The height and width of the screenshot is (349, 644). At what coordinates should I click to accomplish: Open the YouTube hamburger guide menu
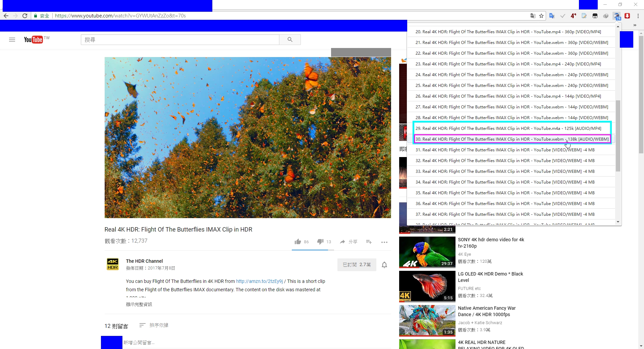point(12,40)
